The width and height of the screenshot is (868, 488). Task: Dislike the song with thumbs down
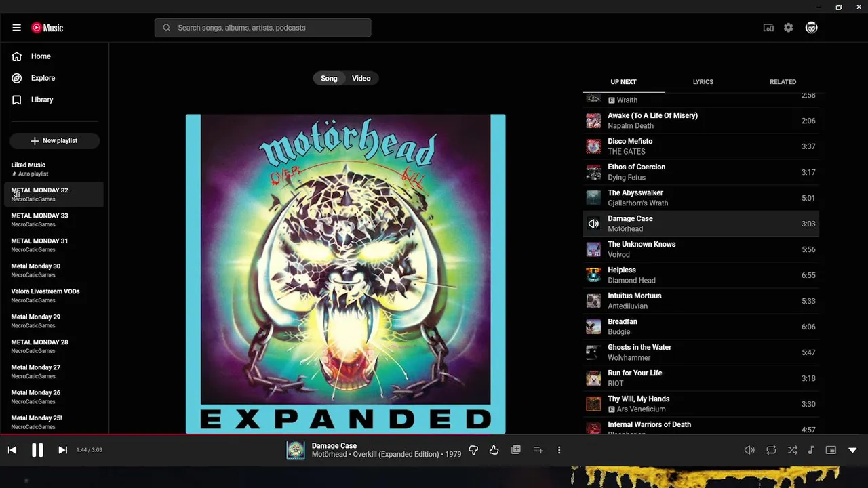coord(473,450)
